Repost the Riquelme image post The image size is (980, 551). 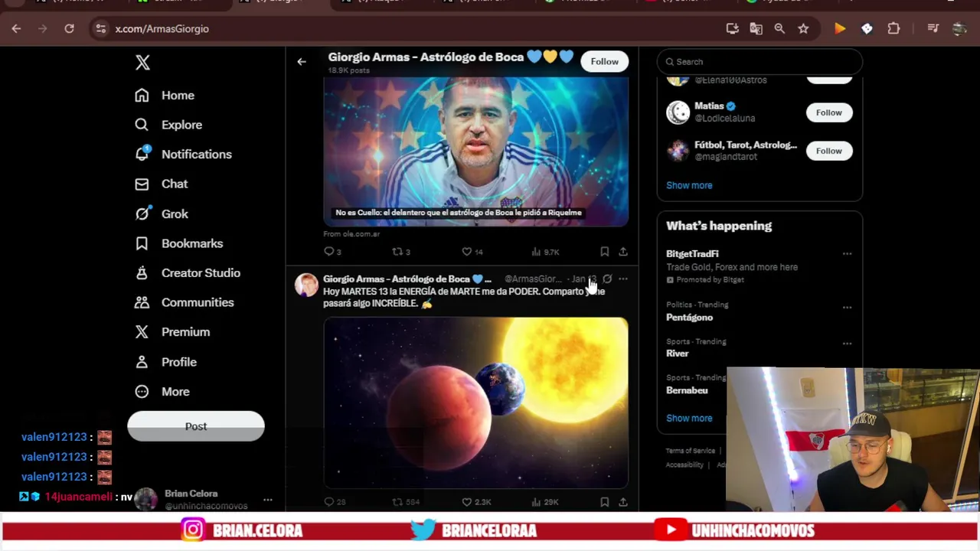click(x=401, y=252)
